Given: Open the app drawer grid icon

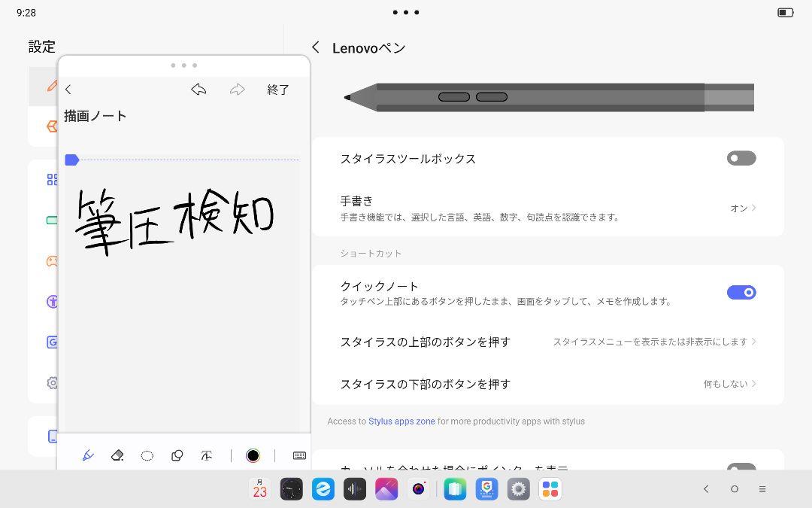Looking at the screenshot, I should pyautogui.click(x=550, y=489).
